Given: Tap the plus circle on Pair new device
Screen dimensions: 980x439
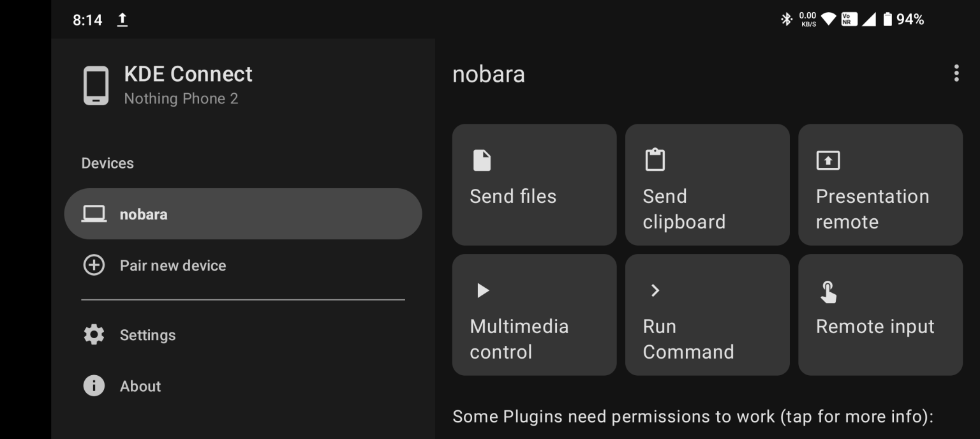Looking at the screenshot, I should 94,265.
